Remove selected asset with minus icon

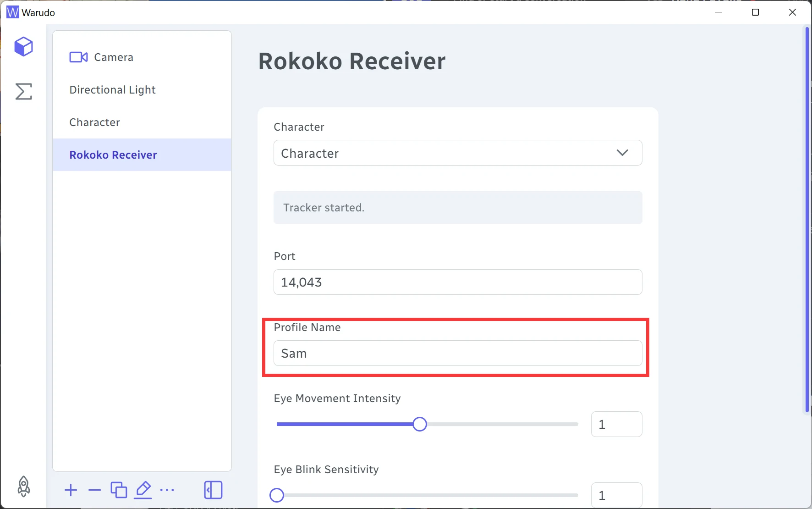[x=94, y=490]
